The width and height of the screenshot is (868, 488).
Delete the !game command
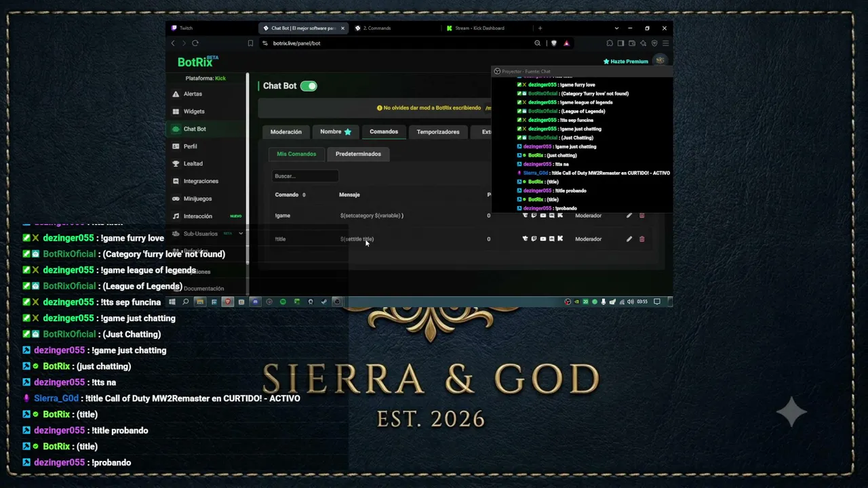[x=642, y=216]
